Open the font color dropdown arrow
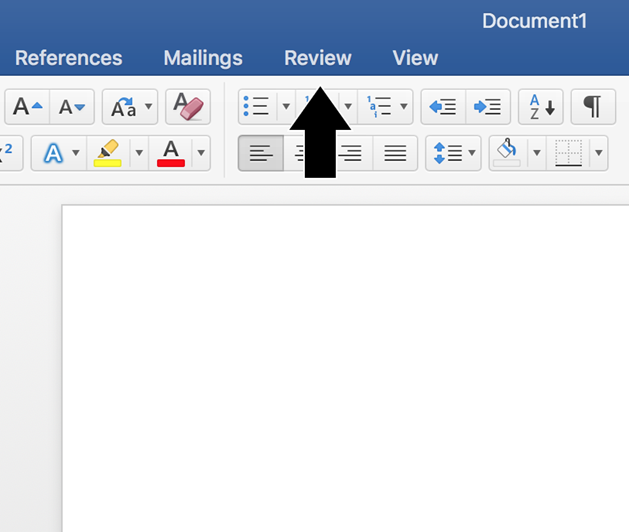629x532 pixels. [x=201, y=153]
